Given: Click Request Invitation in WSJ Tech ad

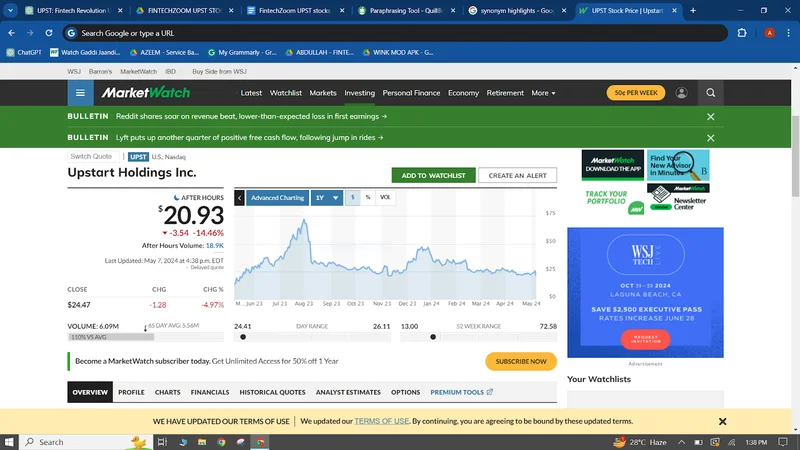Looking at the screenshot, I should click(x=645, y=339).
